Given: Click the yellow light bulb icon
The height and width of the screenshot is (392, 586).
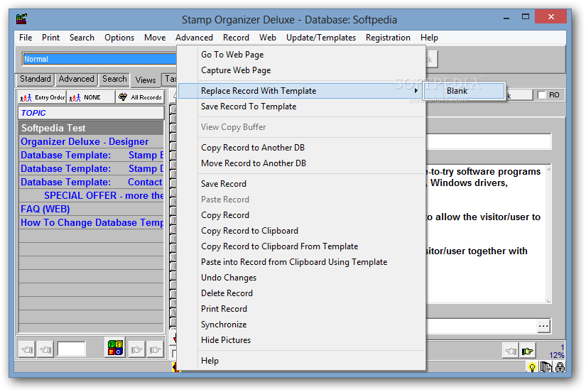Looking at the screenshot, I should point(532,367).
